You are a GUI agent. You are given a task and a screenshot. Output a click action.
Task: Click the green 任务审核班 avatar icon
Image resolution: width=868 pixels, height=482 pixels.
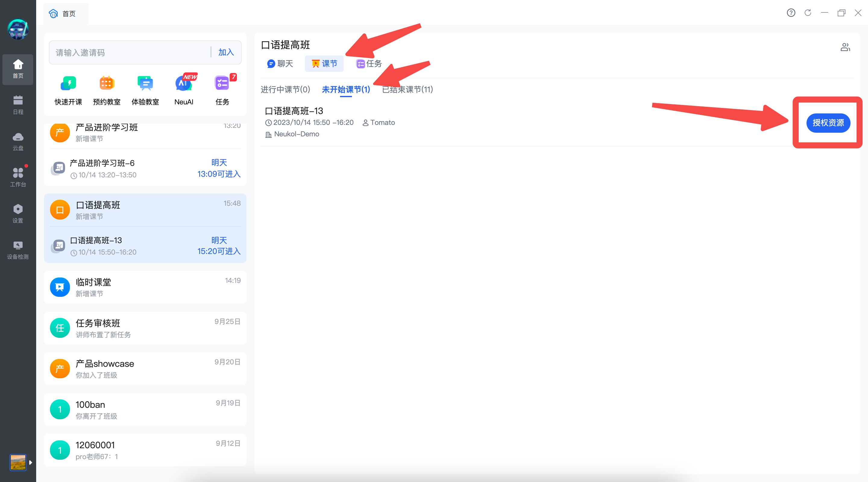point(60,328)
